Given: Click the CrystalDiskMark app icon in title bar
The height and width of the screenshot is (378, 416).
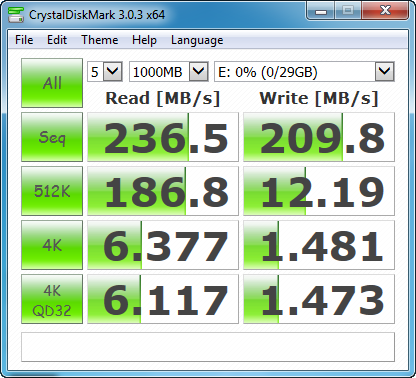Looking at the screenshot, I should point(16,14).
